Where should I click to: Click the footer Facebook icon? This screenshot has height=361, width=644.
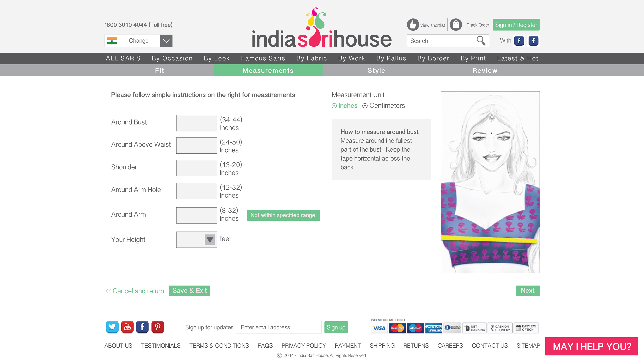click(142, 327)
